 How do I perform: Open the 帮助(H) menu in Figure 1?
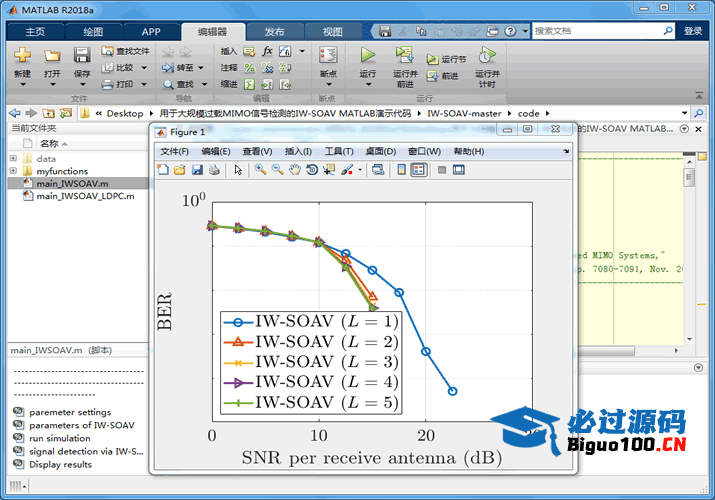click(469, 151)
